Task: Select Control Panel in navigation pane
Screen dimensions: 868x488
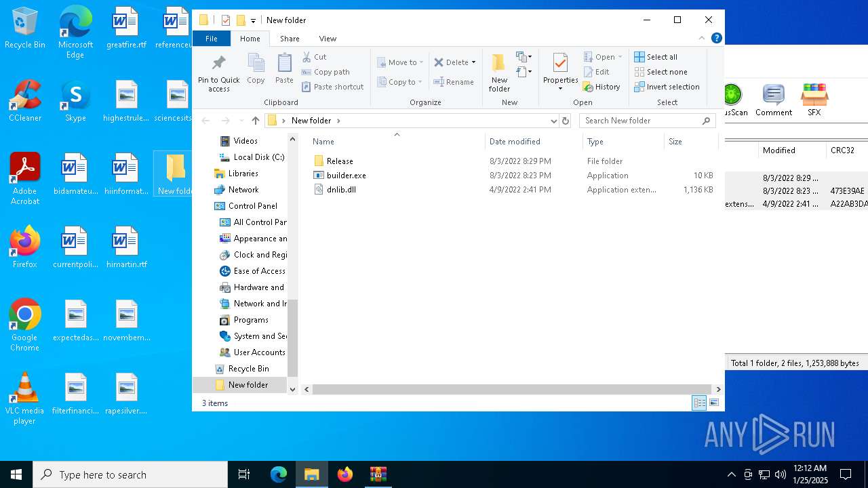Action: click(245, 206)
